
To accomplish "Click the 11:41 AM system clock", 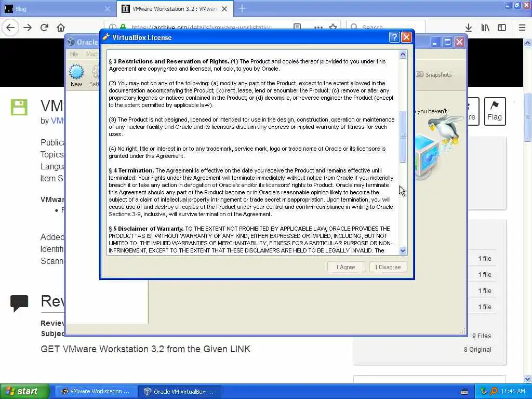I will 513,391.
